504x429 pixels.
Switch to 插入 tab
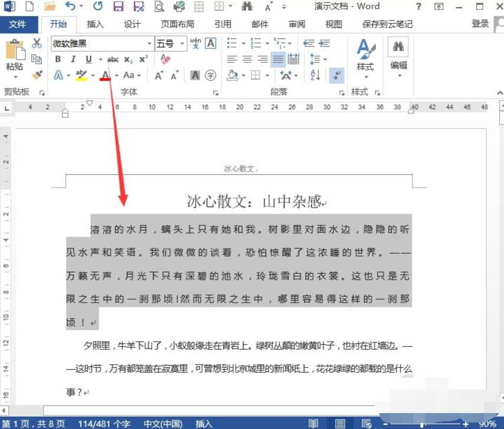[95, 24]
